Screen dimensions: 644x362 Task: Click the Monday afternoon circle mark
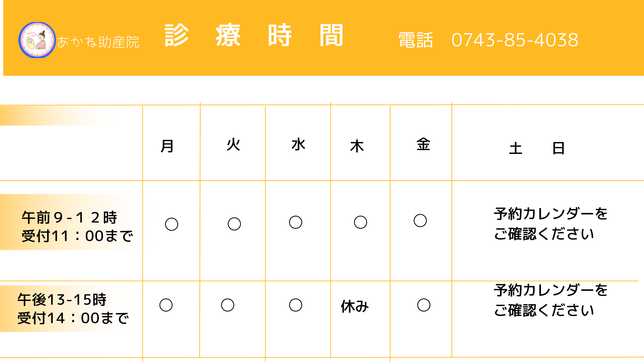click(166, 305)
